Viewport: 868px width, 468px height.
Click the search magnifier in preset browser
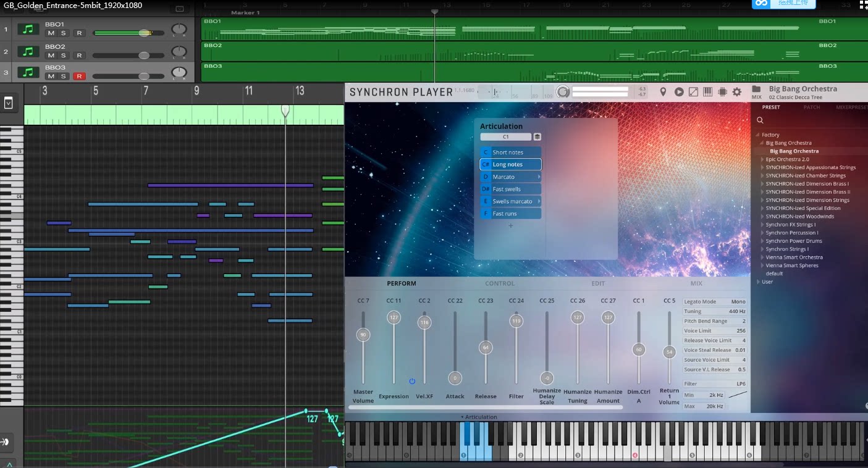click(x=760, y=120)
